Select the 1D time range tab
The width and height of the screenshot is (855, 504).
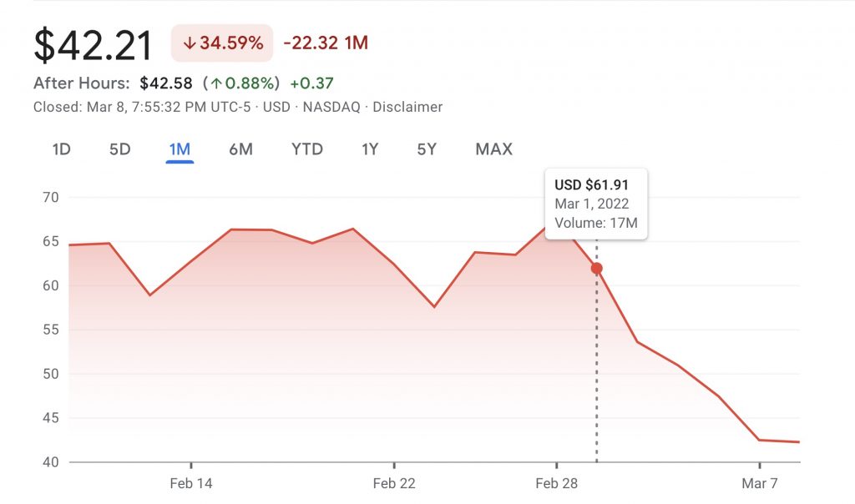[x=61, y=150]
